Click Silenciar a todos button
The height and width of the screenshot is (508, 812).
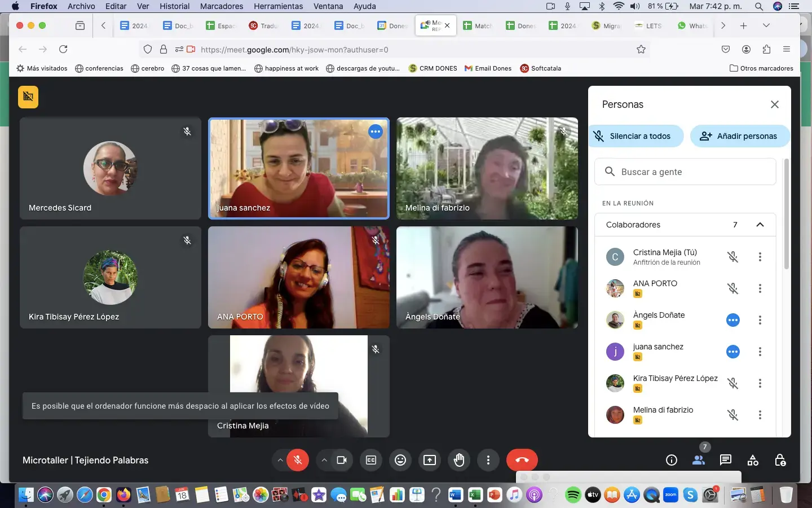pyautogui.click(x=636, y=136)
